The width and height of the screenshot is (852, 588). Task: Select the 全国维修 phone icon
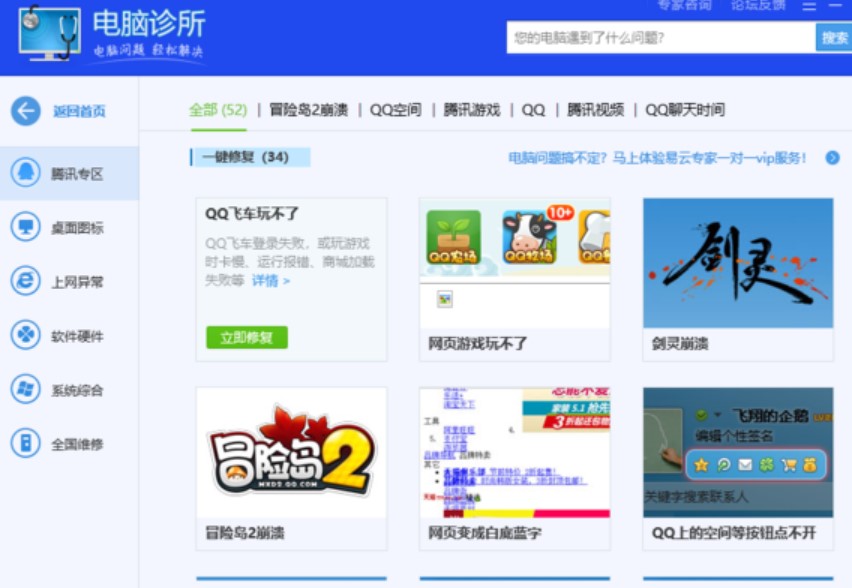tap(26, 443)
